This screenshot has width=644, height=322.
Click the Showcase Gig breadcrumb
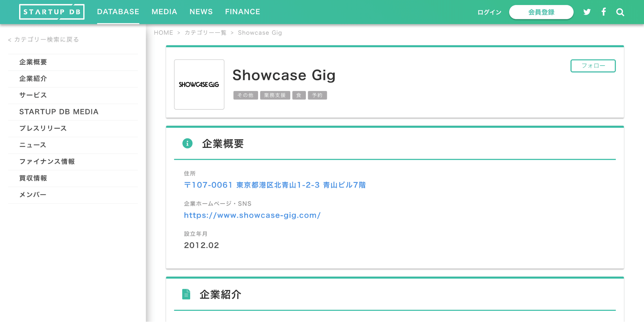point(260,33)
